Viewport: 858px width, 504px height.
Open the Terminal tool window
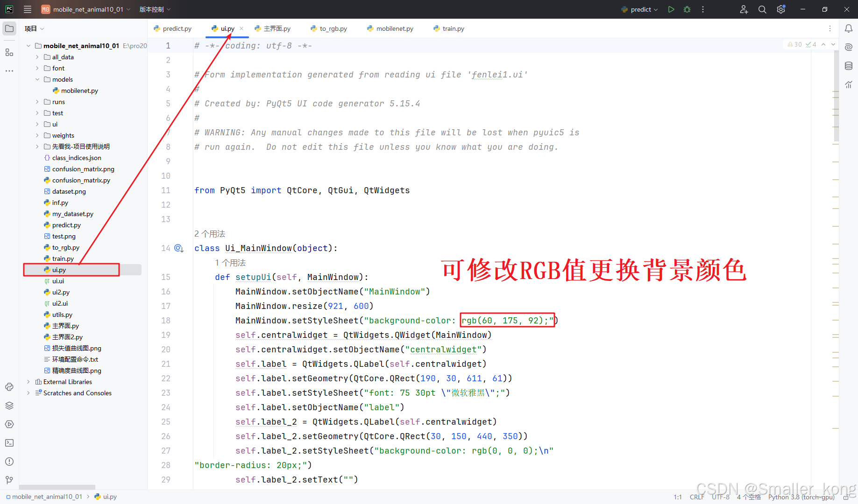click(9, 443)
